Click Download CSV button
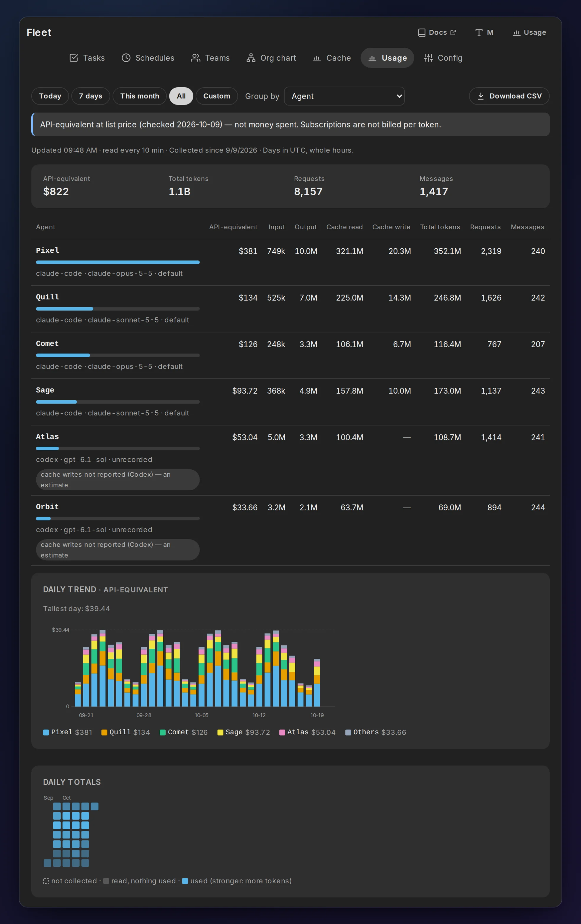The height and width of the screenshot is (924, 581). click(509, 96)
